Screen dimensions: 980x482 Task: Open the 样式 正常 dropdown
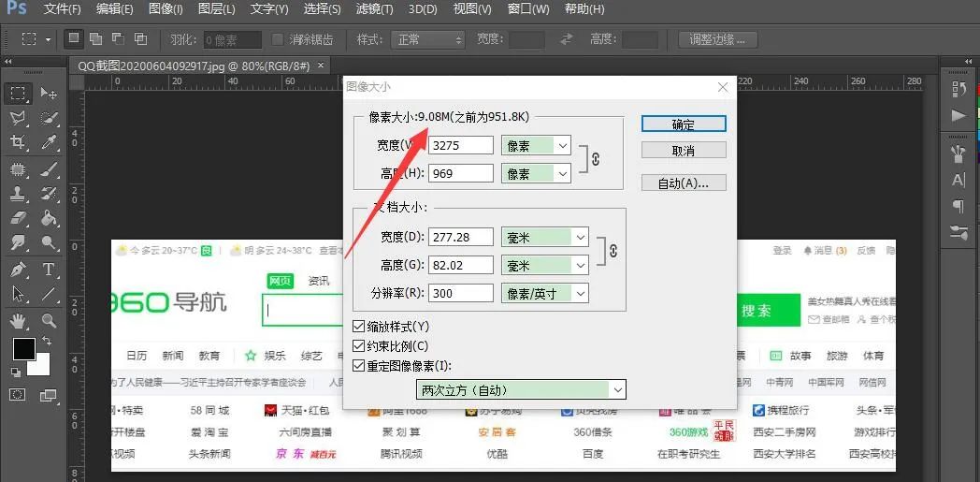coord(428,40)
